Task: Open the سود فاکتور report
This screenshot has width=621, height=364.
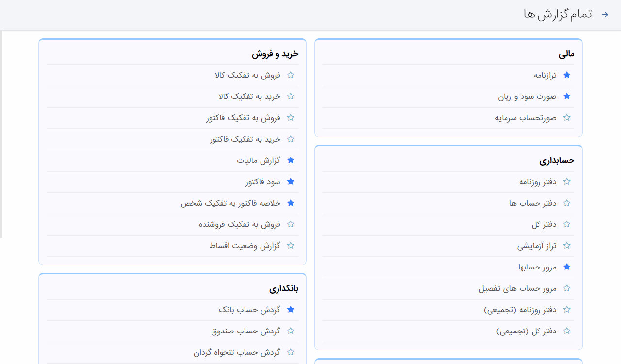Action: click(x=263, y=182)
